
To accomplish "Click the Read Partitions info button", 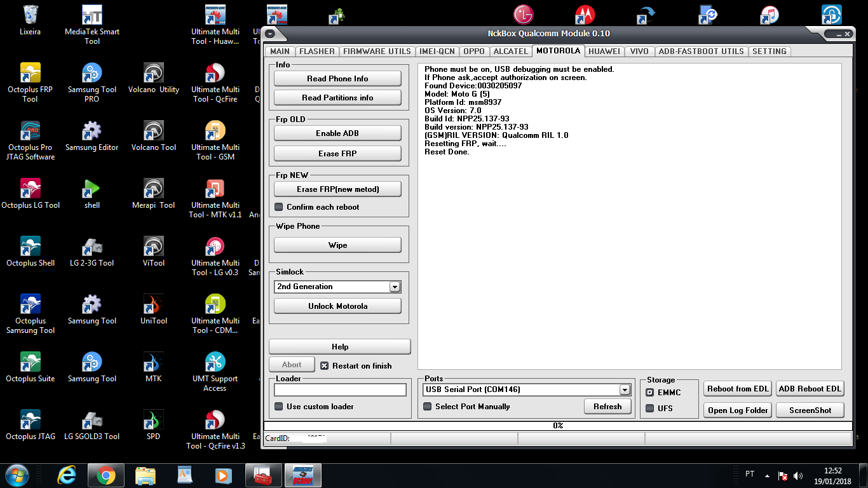I will tap(337, 98).
